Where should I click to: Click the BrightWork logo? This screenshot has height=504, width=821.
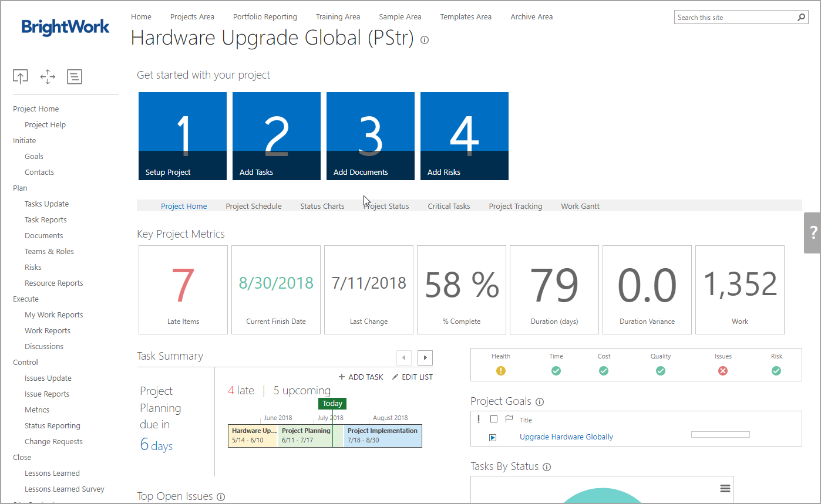click(65, 27)
